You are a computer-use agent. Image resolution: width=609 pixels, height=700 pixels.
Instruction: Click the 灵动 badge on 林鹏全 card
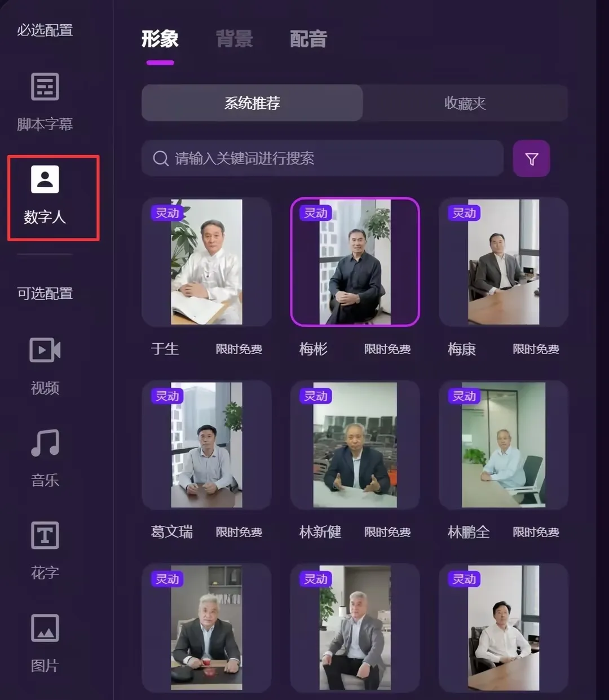465,396
